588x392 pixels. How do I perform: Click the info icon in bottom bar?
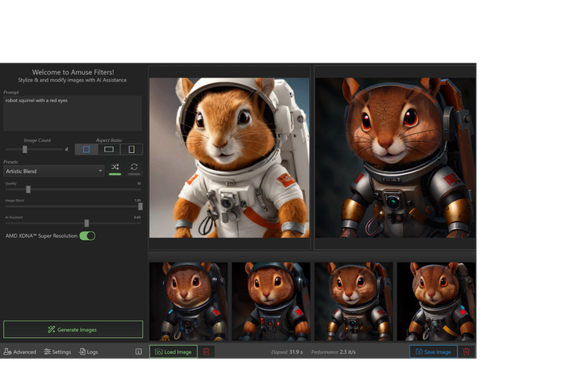pyautogui.click(x=139, y=352)
